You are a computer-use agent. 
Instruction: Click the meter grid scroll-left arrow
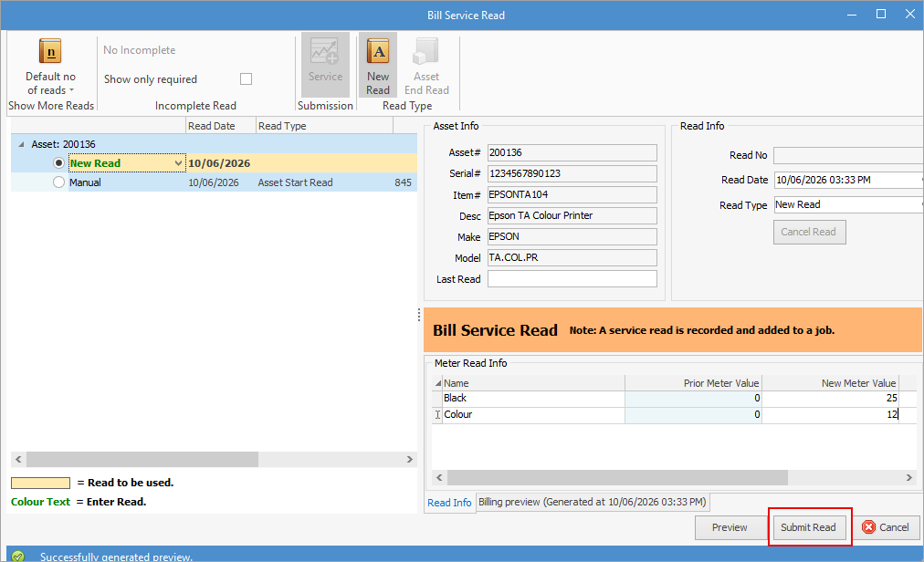coord(439,478)
